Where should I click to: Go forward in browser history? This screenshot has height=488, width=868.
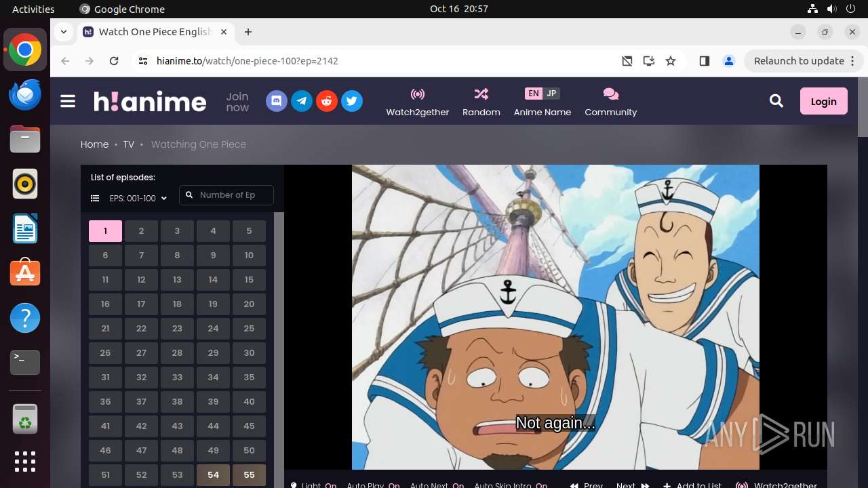90,61
